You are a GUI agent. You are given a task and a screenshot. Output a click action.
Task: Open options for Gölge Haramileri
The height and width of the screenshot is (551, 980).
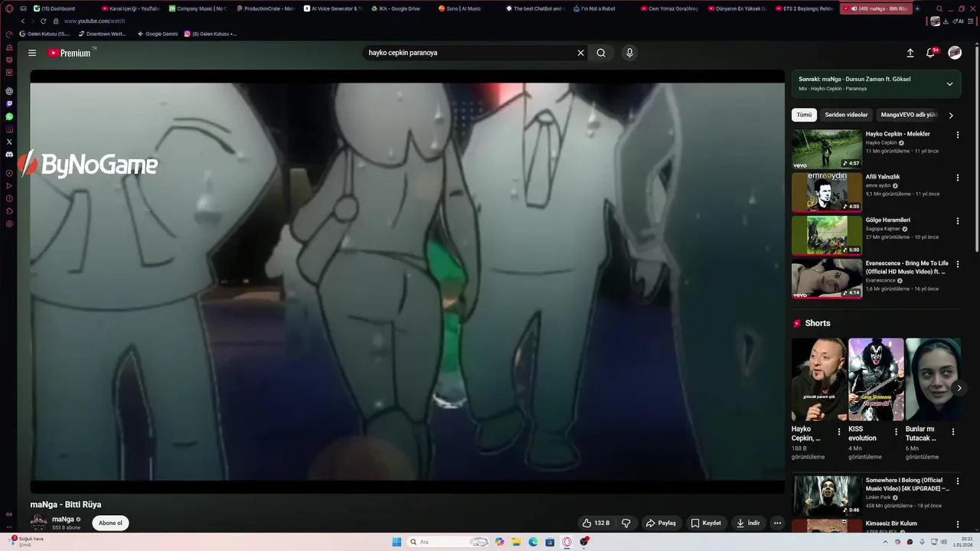click(957, 220)
